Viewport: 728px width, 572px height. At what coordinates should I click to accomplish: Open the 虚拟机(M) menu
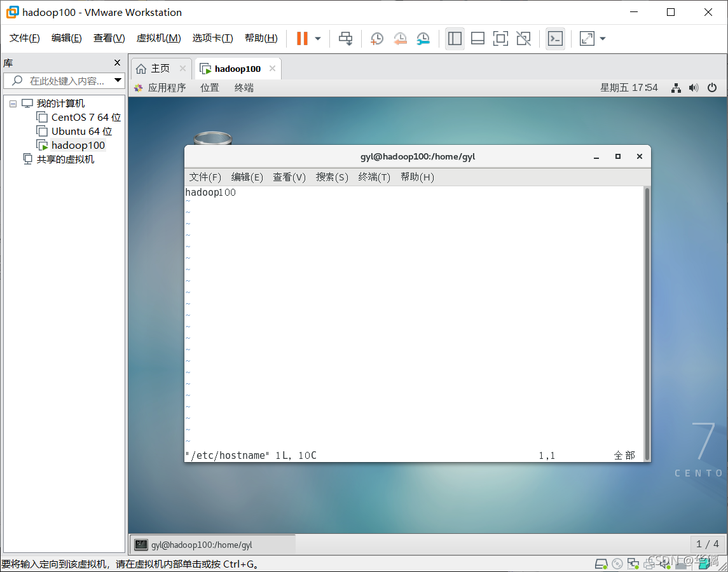coord(158,37)
